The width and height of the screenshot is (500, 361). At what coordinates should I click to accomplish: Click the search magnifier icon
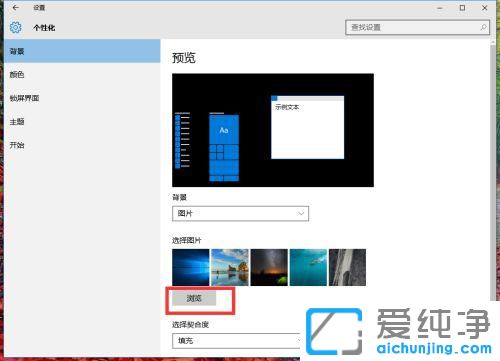point(483,27)
